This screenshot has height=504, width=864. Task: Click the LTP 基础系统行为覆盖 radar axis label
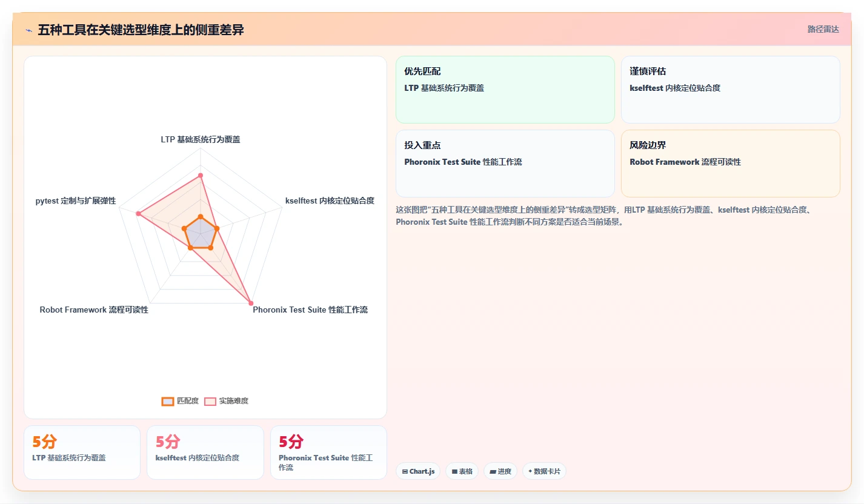coord(201,139)
